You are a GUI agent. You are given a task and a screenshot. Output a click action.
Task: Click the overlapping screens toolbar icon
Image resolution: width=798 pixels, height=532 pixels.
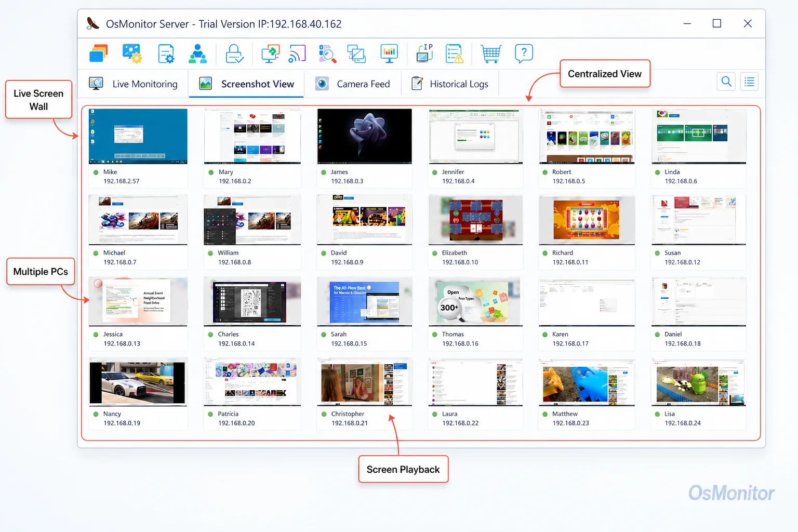click(356, 54)
